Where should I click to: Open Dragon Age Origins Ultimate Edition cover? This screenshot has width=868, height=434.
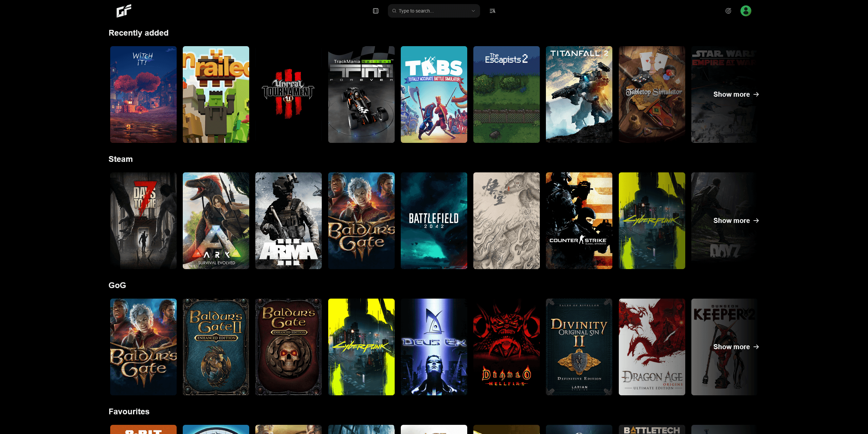(652, 347)
